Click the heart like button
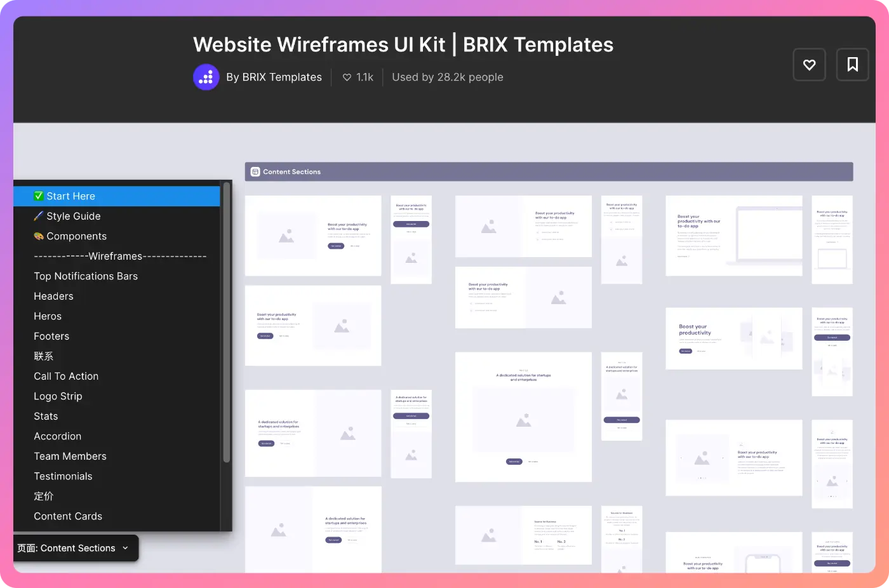The width and height of the screenshot is (889, 588). pos(809,65)
